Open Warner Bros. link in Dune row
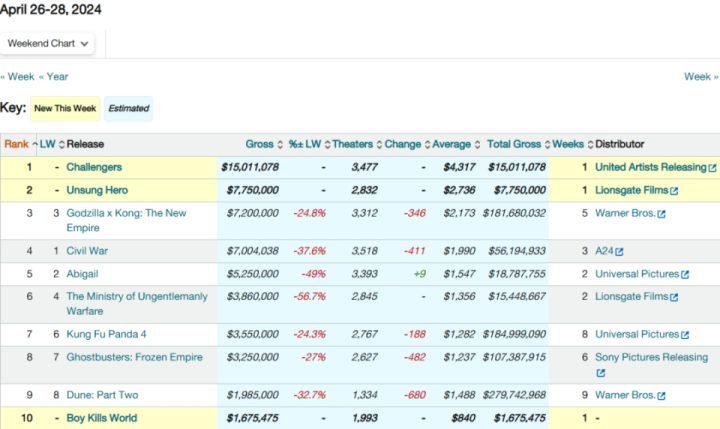 (x=625, y=395)
